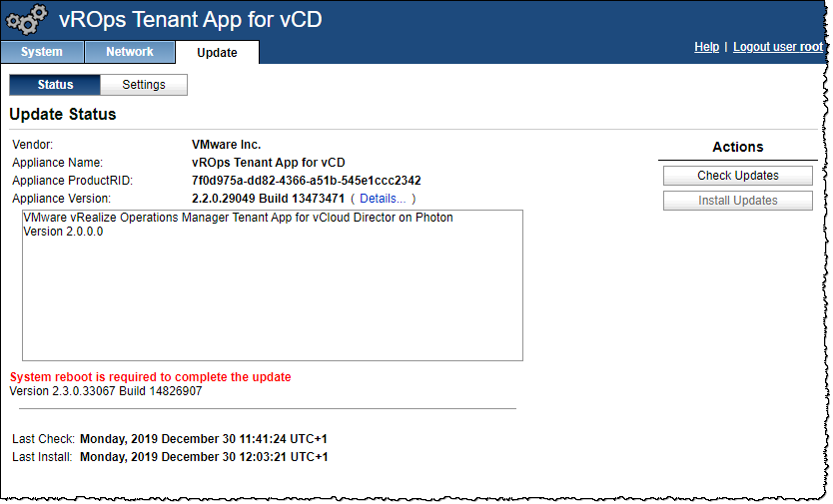Open appliance version Details link
The image size is (833, 504).
(383, 199)
